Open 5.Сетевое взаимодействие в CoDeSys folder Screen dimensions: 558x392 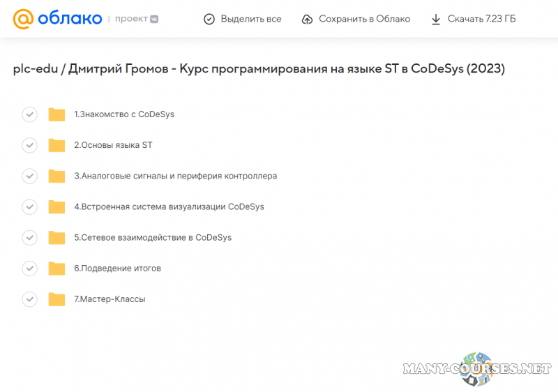pyautogui.click(x=153, y=238)
